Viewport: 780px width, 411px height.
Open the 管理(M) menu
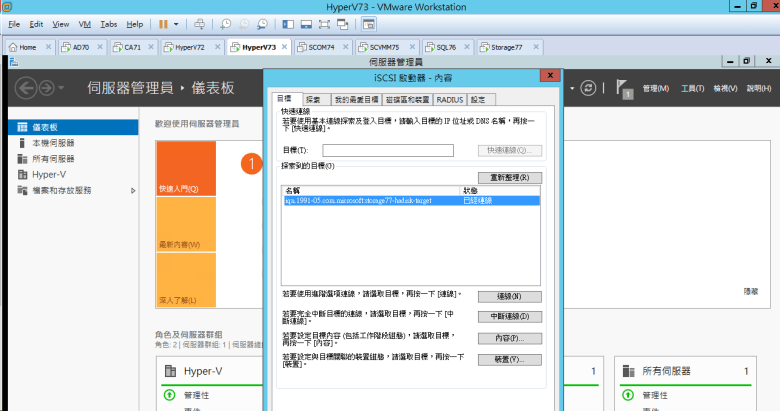click(x=656, y=89)
